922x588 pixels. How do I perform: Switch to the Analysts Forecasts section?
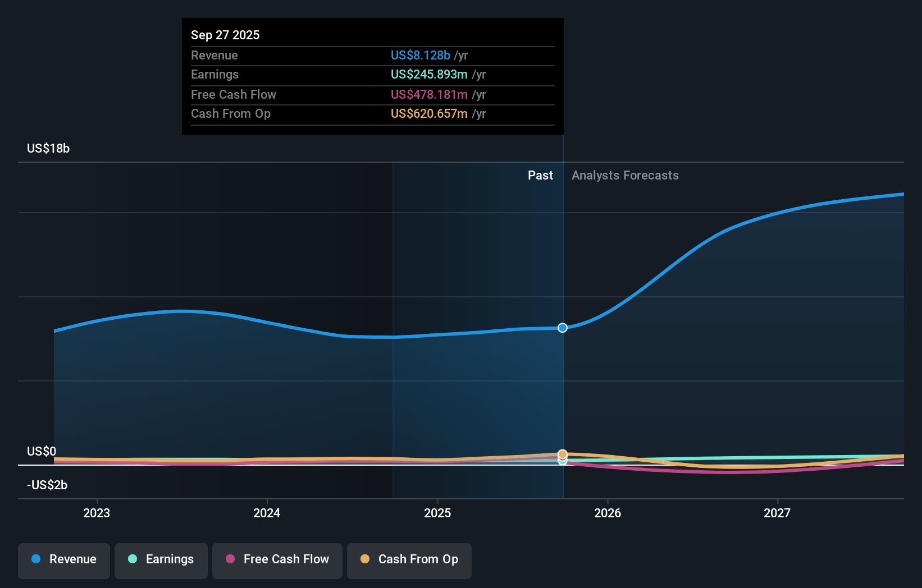tap(625, 175)
